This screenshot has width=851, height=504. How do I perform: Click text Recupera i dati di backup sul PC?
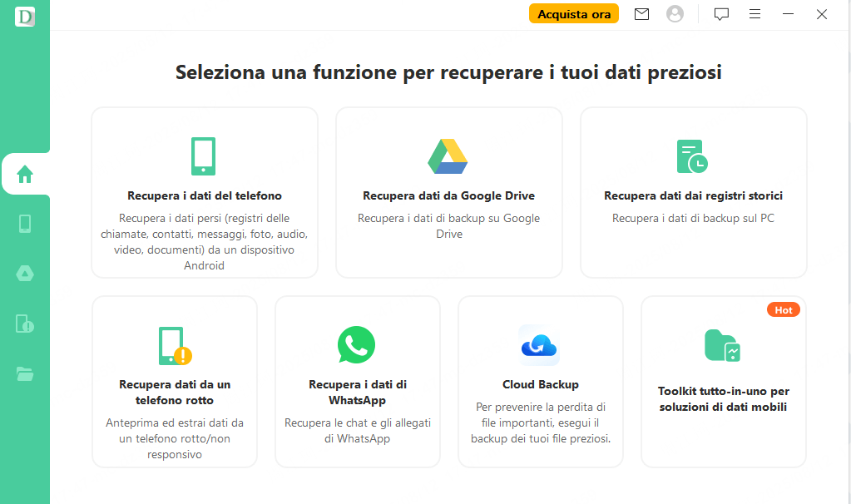coord(693,218)
